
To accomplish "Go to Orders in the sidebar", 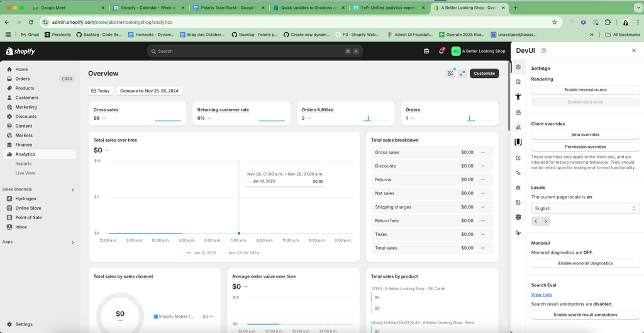I will click(x=23, y=79).
